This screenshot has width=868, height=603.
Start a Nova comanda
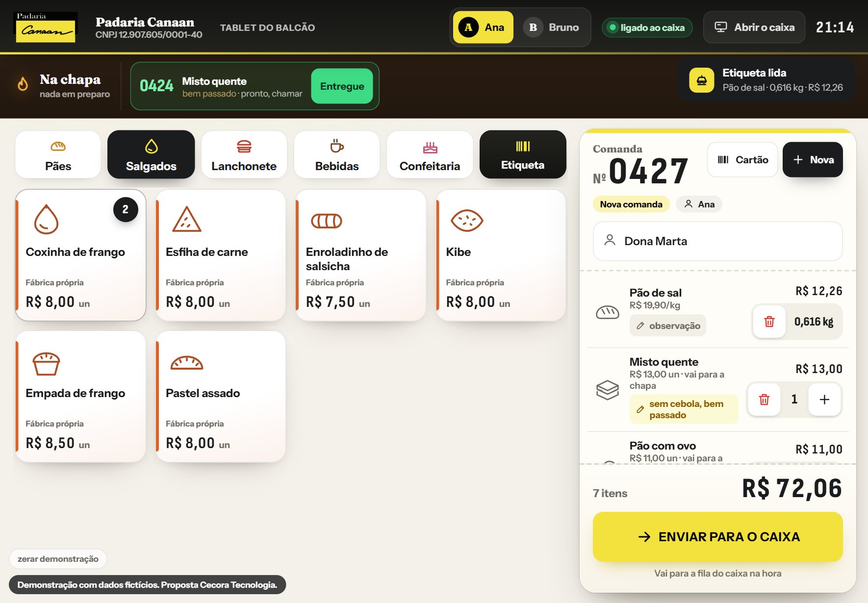click(x=813, y=160)
